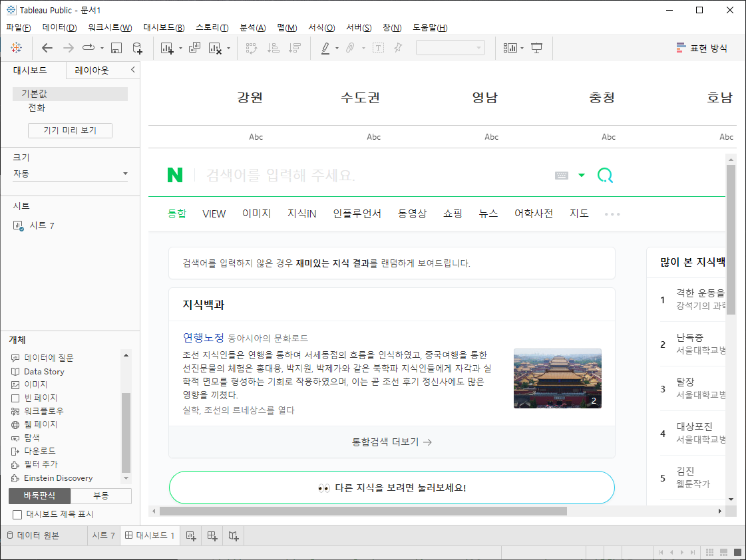The width and height of the screenshot is (746, 560).
Task: Click the 기기 미리 보기 button
Action: pos(70,130)
